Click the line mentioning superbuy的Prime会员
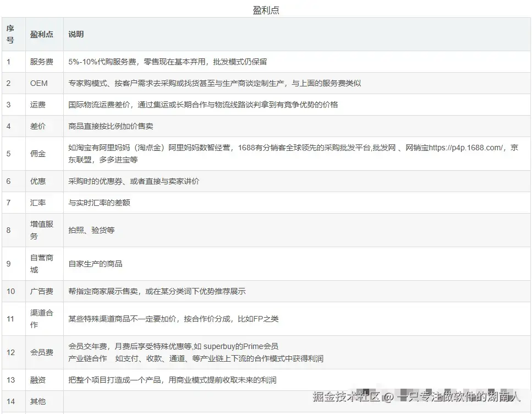Screen dimensions: 532x414 pyautogui.click(x=173, y=346)
